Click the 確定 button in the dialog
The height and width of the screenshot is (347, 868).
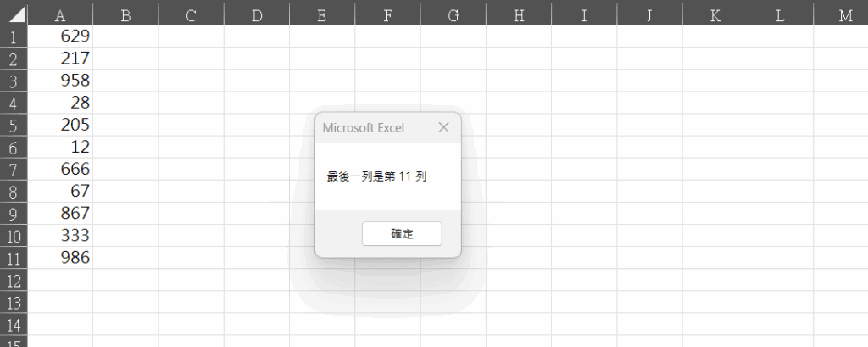pyautogui.click(x=401, y=234)
